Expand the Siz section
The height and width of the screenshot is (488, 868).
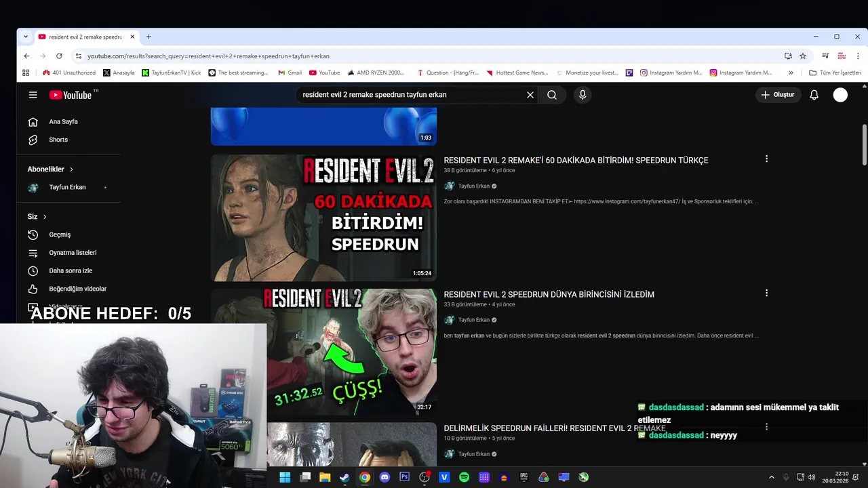[37, 217]
